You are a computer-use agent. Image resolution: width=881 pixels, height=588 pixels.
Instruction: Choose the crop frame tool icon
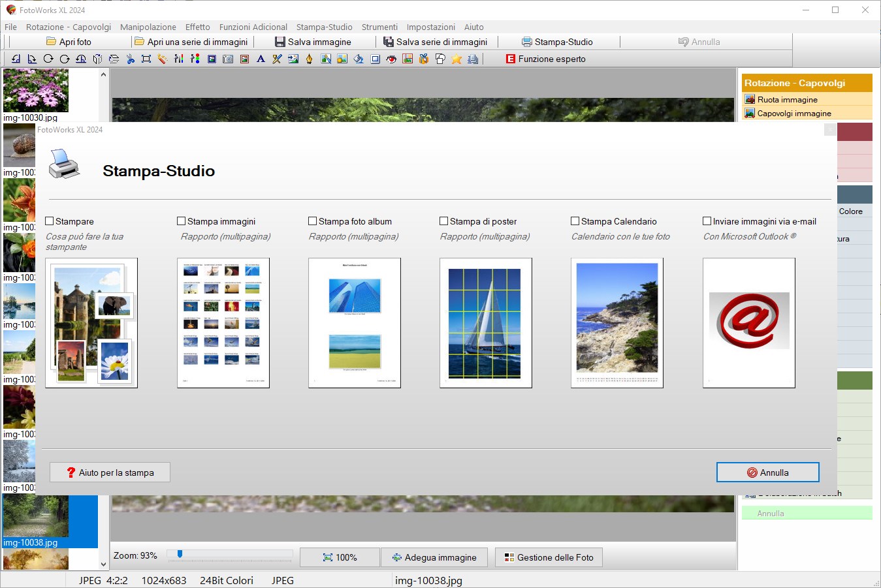pyautogui.click(x=146, y=59)
